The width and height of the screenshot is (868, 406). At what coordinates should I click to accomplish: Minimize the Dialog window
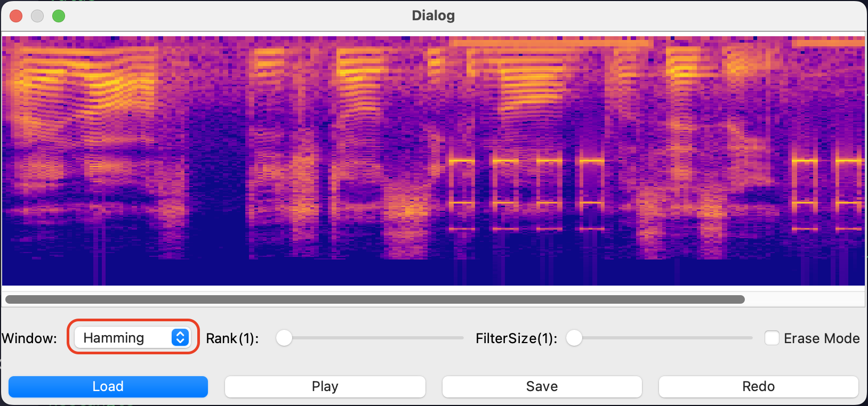(x=37, y=16)
